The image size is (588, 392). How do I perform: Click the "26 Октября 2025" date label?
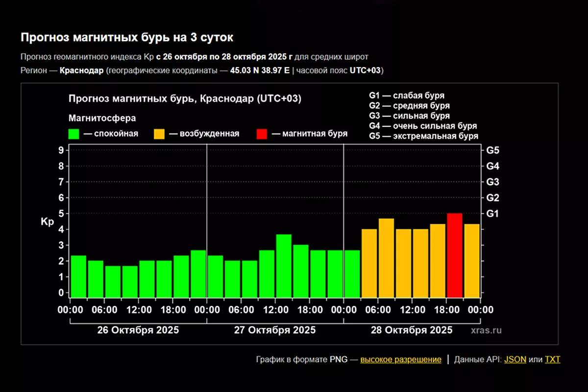coord(138,330)
